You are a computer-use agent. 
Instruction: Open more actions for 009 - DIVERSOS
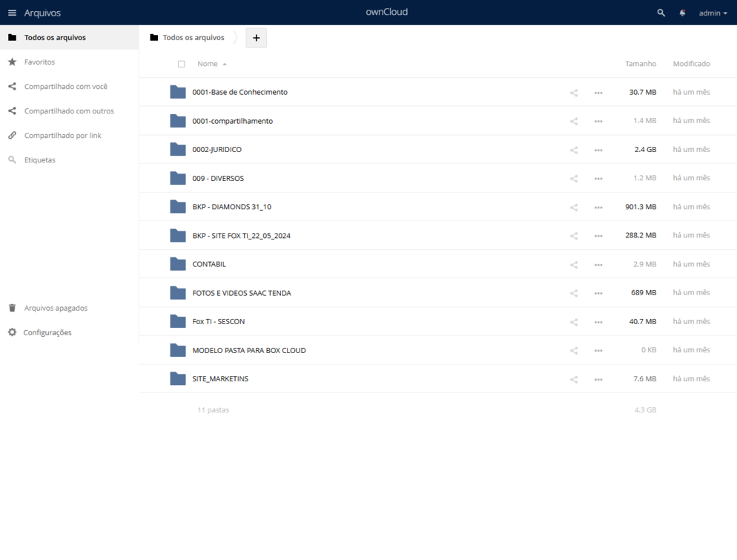click(598, 179)
